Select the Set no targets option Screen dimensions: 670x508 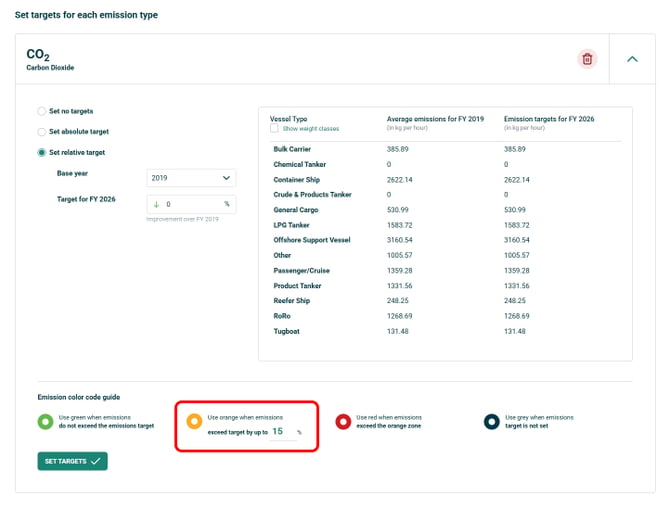click(x=41, y=111)
